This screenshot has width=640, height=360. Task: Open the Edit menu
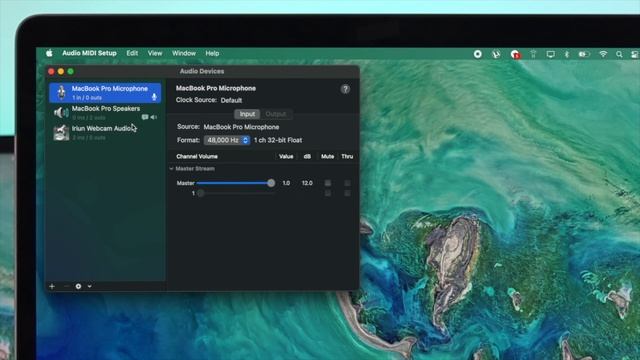pos(132,53)
